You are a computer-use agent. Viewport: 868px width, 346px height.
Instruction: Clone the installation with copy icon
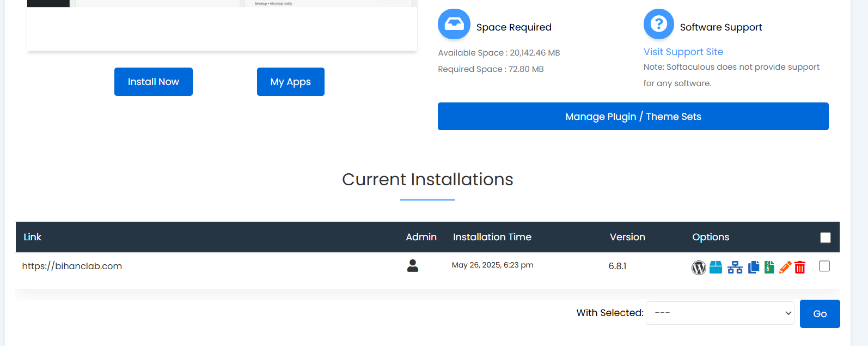753,267
